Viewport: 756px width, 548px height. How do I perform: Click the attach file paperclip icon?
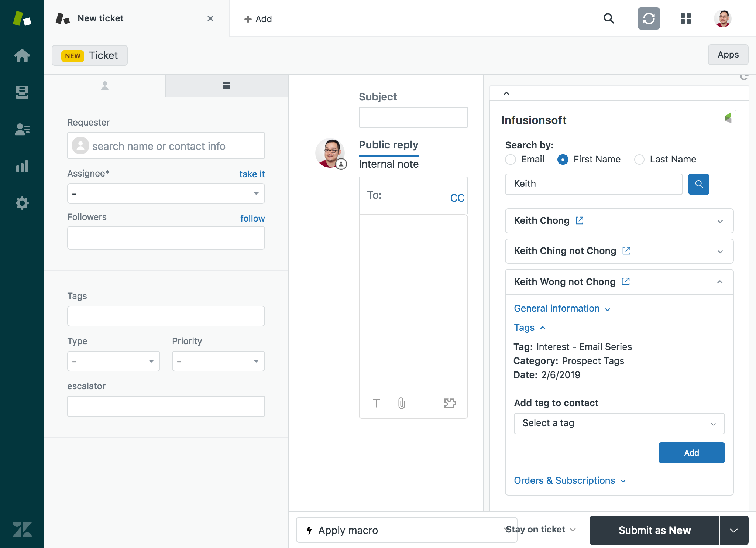coord(402,403)
